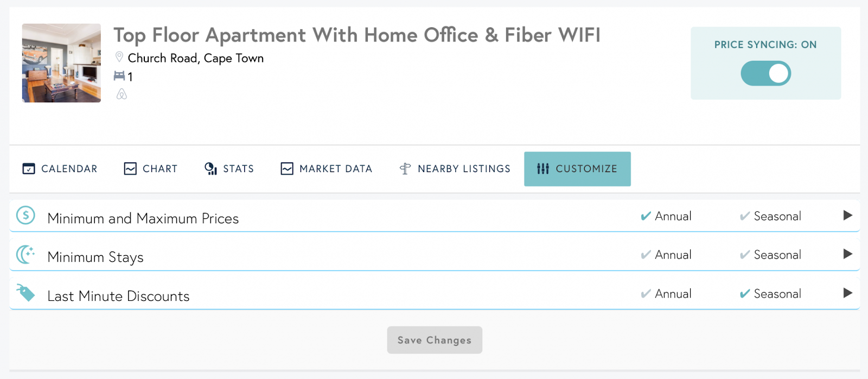The image size is (868, 379).
Task: Click the bed count icon
Action: tap(119, 76)
